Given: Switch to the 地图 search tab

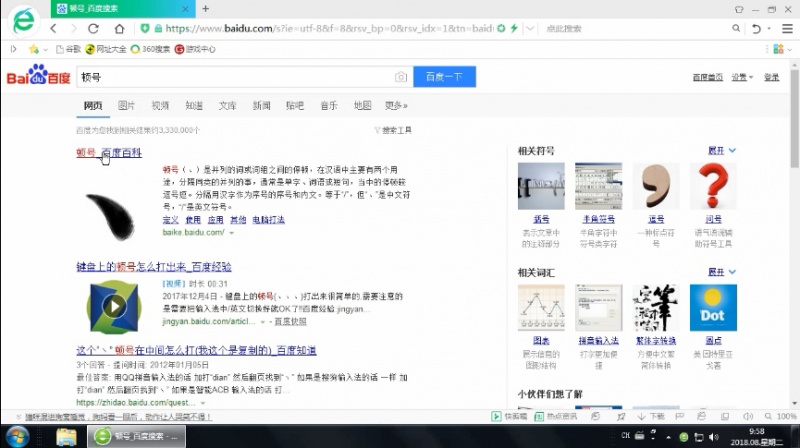Looking at the screenshot, I should [x=362, y=106].
